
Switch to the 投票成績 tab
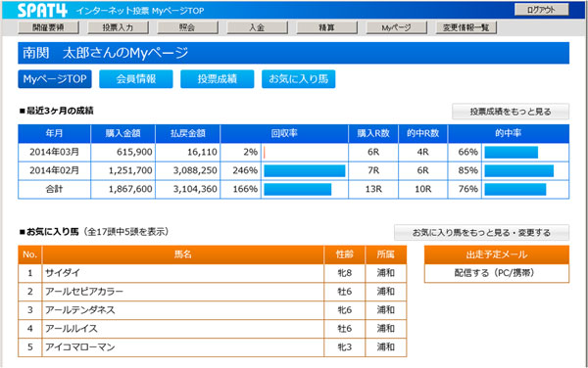point(218,79)
